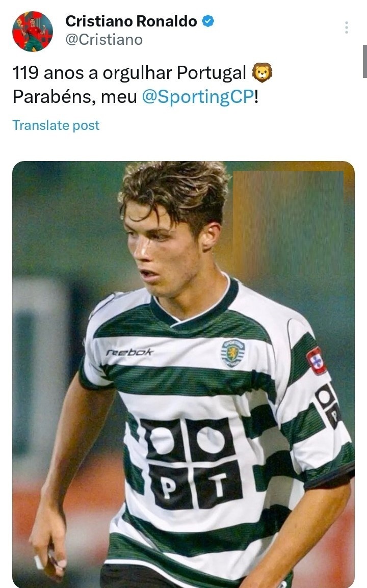Click the Sporting crest on the jersey

[x=233, y=353]
